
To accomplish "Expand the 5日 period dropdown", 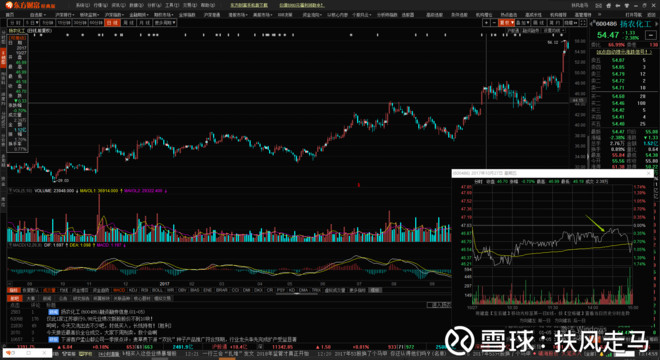I will (32, 22).
